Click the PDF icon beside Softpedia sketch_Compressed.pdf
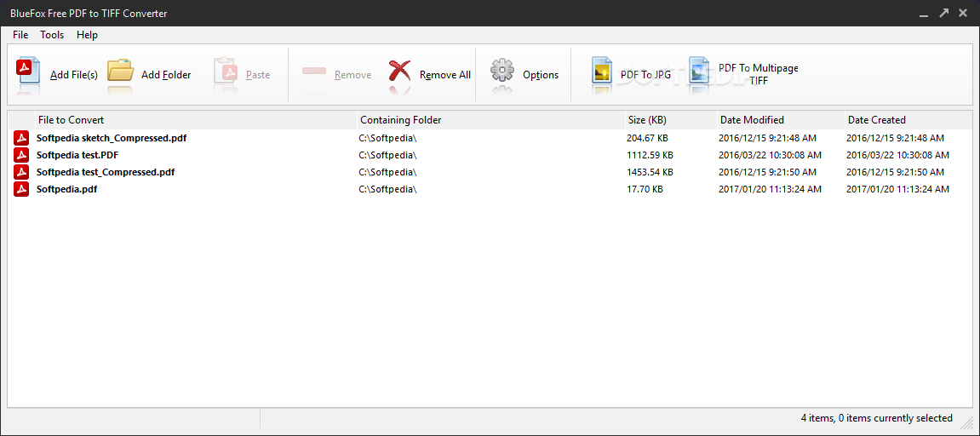 coord(22,138)
